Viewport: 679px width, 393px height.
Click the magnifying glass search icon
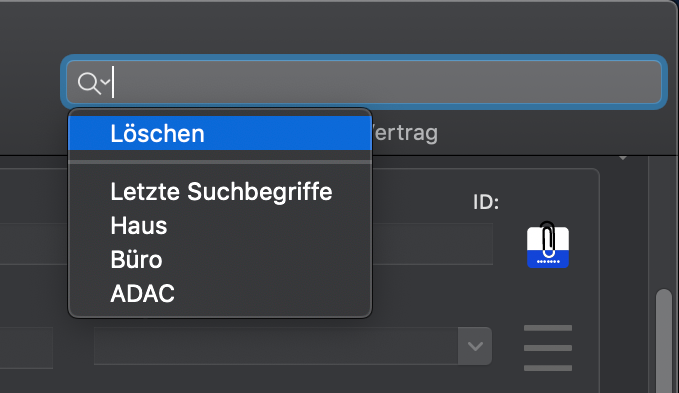(89, 83)
